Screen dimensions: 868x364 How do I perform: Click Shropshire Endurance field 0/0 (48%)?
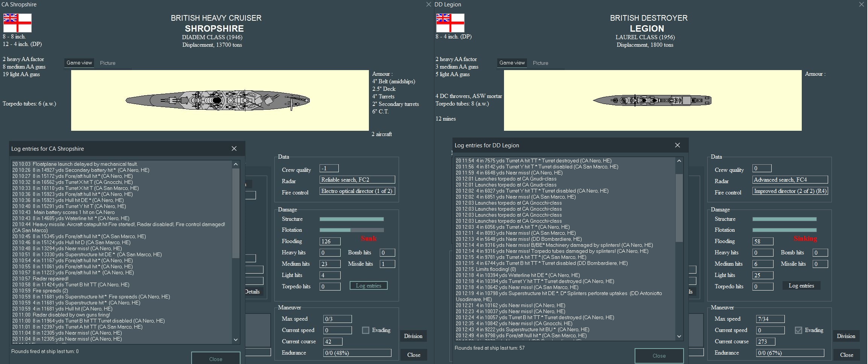[x=357, y=353]
